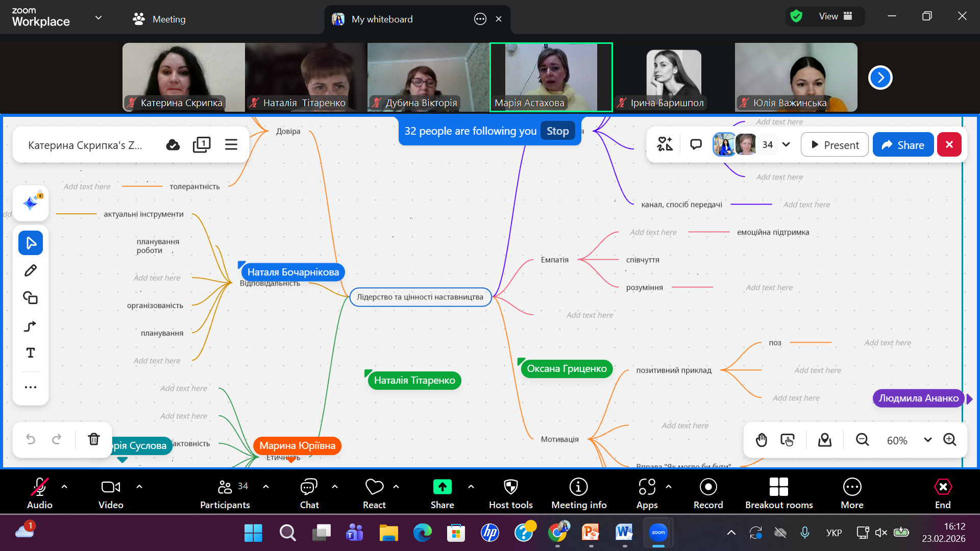Open AI companion sparkle tool
The height and width of the screenshot is (551, 980).
pos(31,203)
